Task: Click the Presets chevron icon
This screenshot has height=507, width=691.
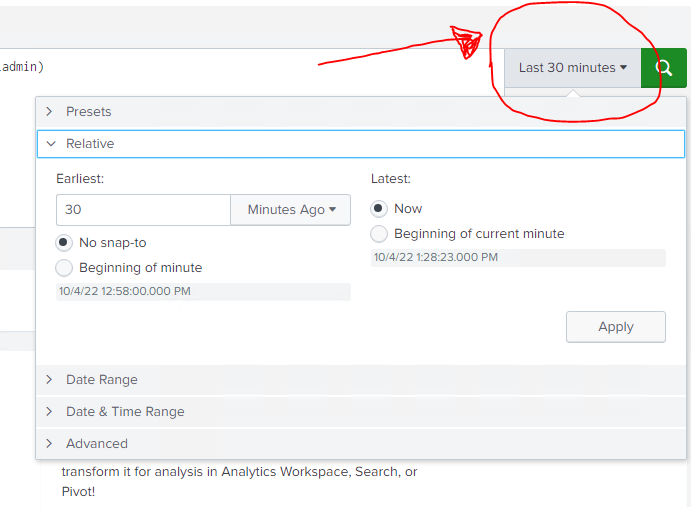Action: point(50,112)
